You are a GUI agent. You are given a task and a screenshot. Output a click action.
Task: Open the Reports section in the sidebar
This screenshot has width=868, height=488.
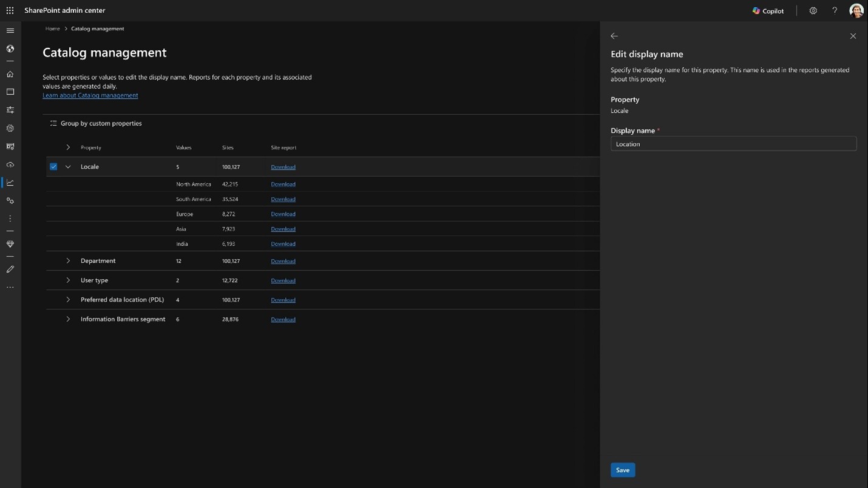(x=10, y=182)
